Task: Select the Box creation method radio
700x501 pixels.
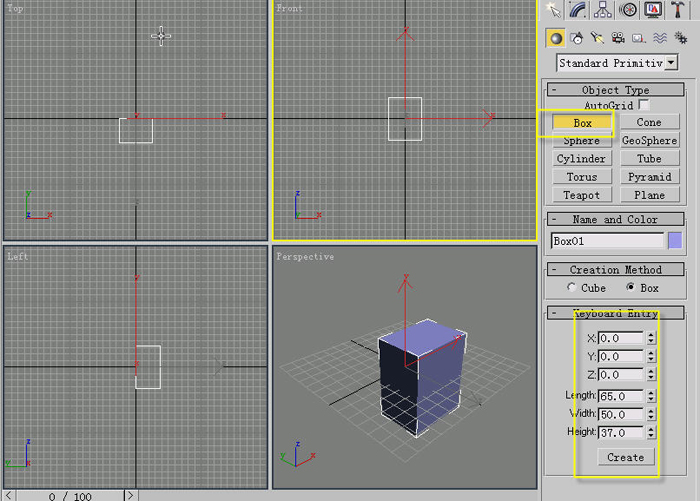Action: tap(630, 287)
